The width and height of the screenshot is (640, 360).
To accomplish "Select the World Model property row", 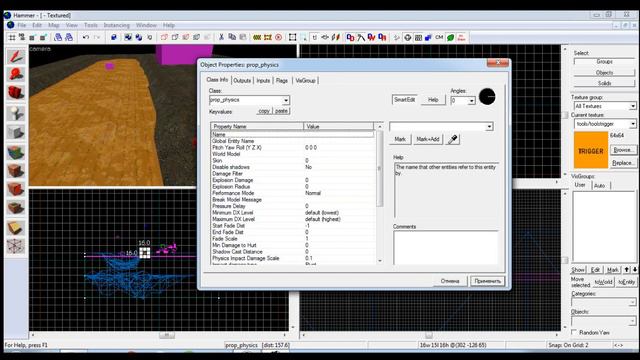I will click(x=292, y=154).
